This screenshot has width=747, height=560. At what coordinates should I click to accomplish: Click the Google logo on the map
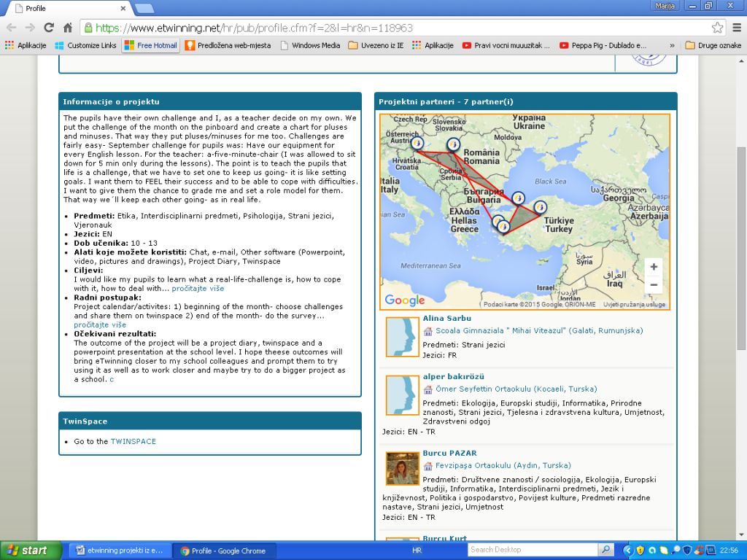click(x=404, y=300)
